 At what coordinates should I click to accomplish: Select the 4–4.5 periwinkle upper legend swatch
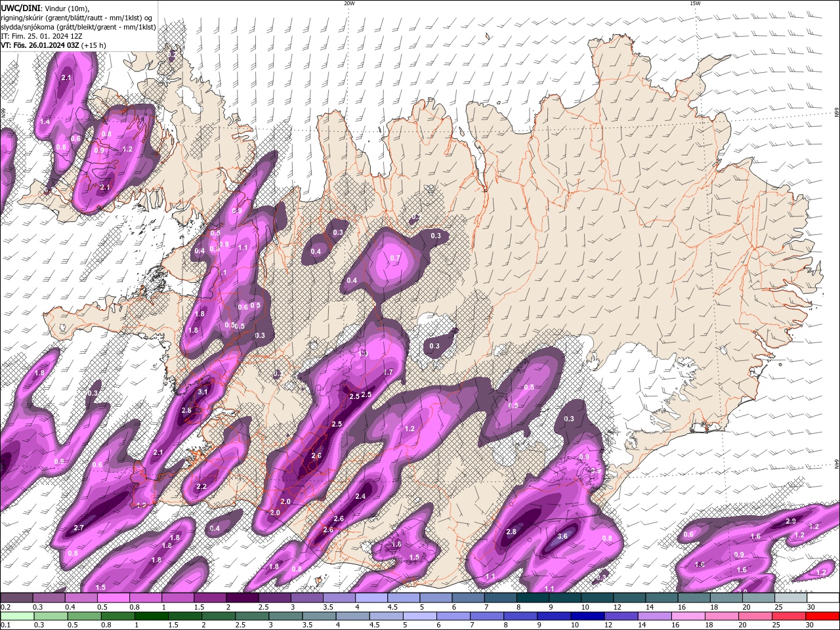coord(371,598)
